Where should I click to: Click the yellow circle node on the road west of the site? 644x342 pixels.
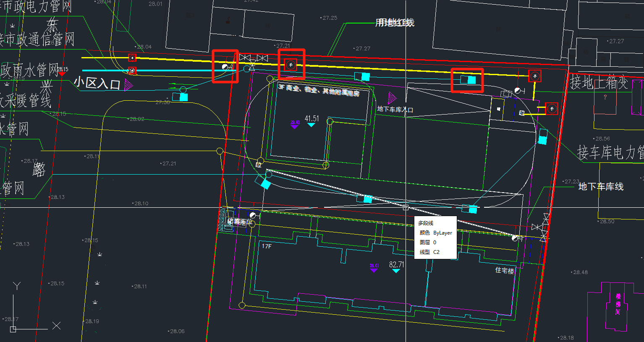[220, 151]
